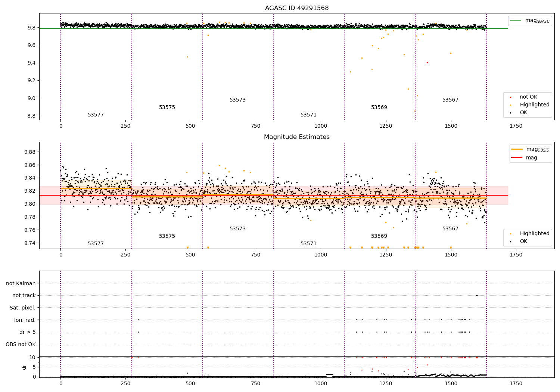This screenshot has width=560, height=392.
Task: Click the 9.6 y-axis tick label
Action: point(31,45)
